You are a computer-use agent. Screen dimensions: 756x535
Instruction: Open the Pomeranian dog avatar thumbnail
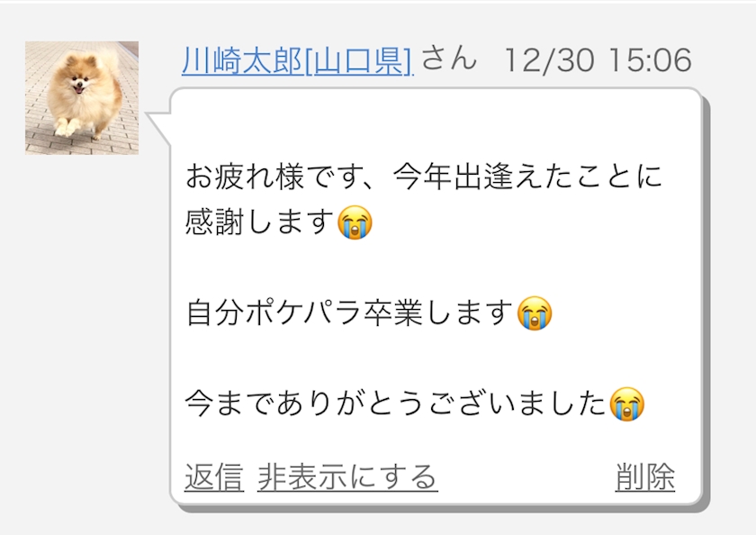[x=82, y=98]
